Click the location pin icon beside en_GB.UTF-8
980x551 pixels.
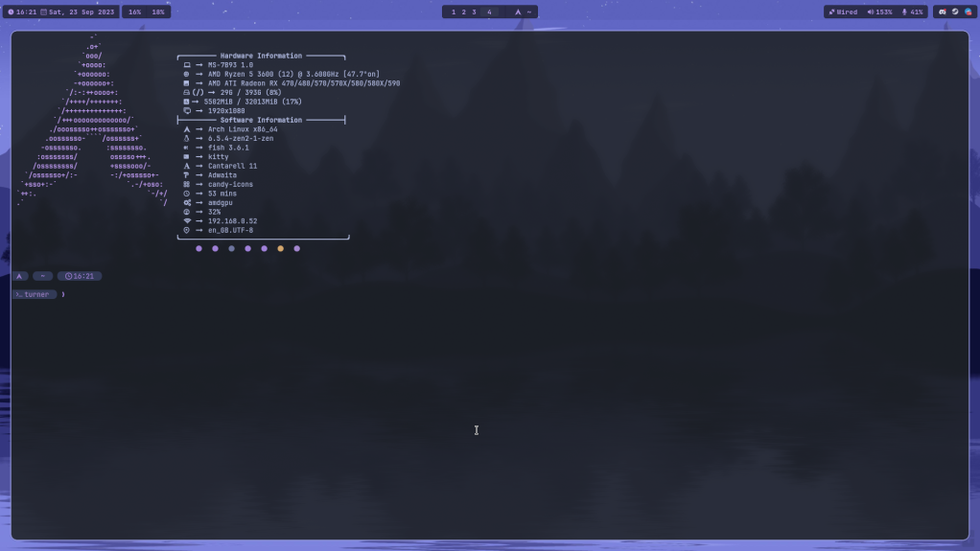pos(186,230)
